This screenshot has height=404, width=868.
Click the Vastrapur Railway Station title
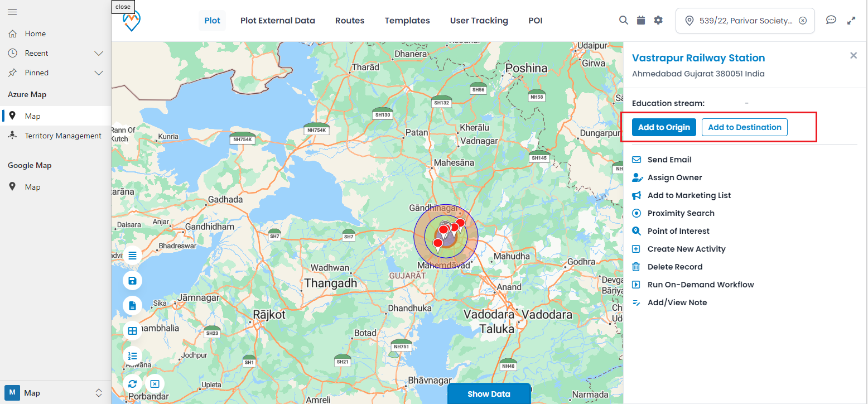698,58
